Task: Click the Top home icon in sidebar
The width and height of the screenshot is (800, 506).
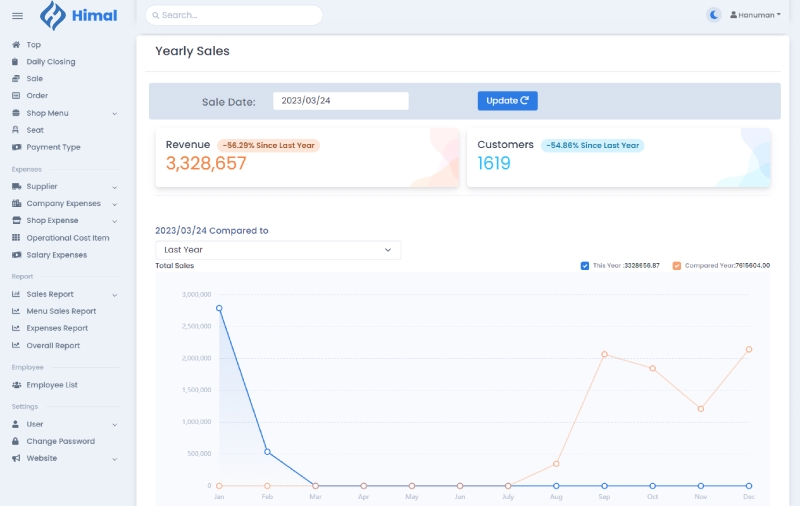Action: pos(16,45)
